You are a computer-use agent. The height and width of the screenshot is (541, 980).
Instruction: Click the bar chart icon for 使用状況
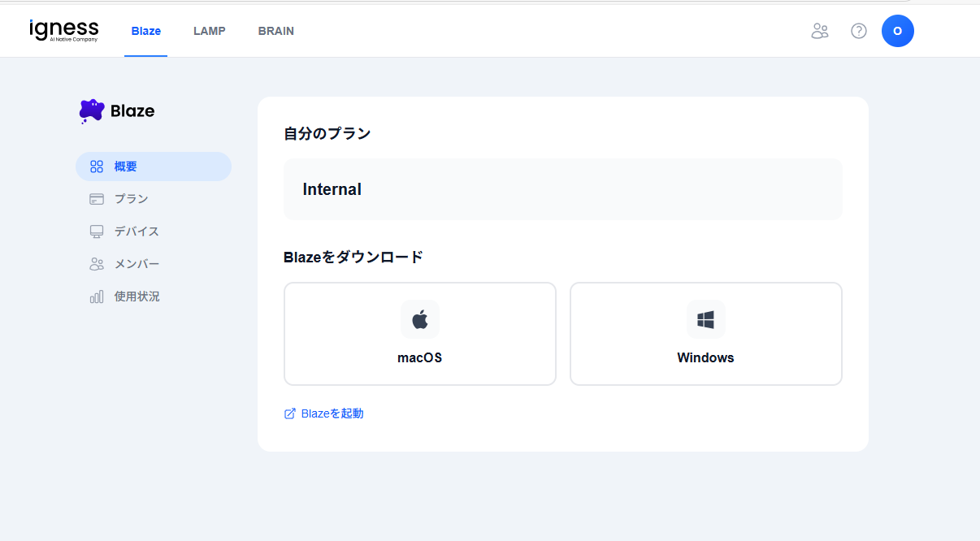(x=97, y=296)
